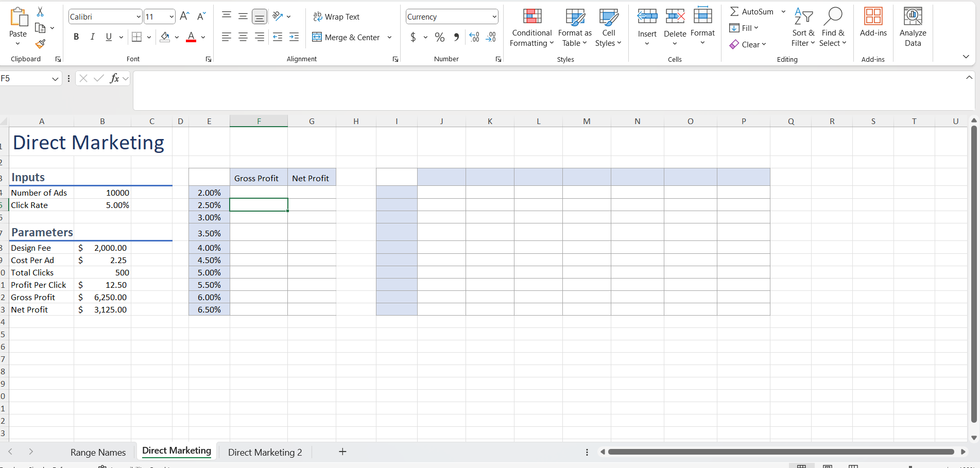Click the horizontal scrollbar
This screenshot has height=468, width=980.
click(x=781, y=452)
